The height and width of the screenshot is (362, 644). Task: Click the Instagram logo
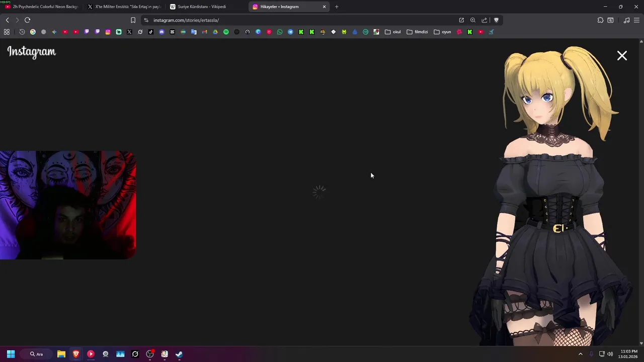(x=31, y=52)
